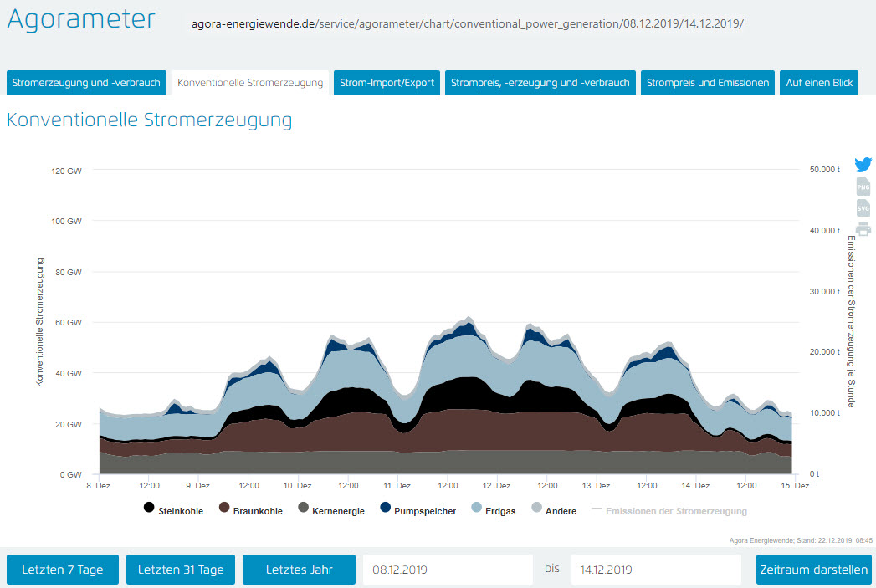Click the Letzten 7 Tage button
The width and height of the screenshot is (876, 588).
tap(63, 570)
